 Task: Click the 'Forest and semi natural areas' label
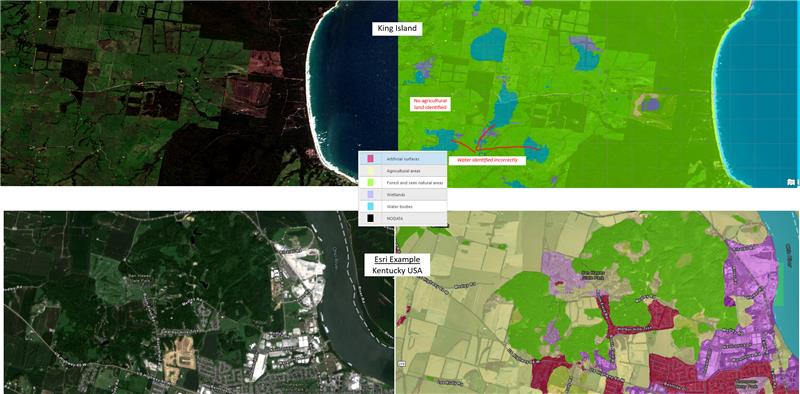[415, 182]
